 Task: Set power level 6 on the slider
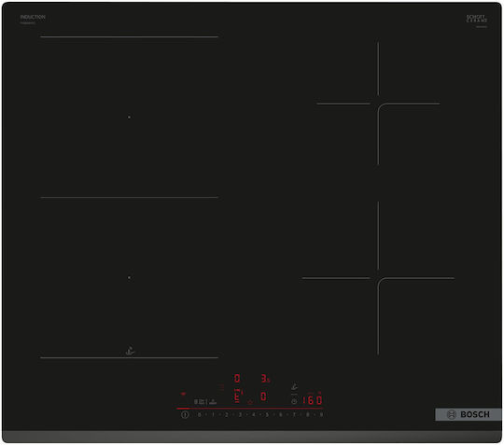281,414
